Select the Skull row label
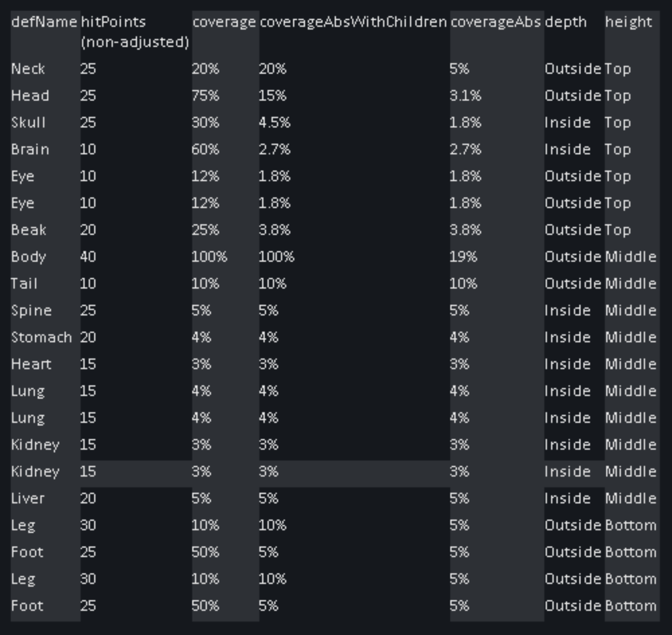The image size is (672, 635). click(x=28, y=123)
